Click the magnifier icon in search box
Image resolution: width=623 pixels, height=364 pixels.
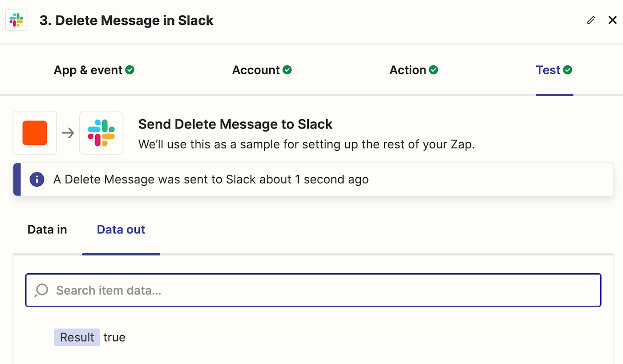coord(41,290)
